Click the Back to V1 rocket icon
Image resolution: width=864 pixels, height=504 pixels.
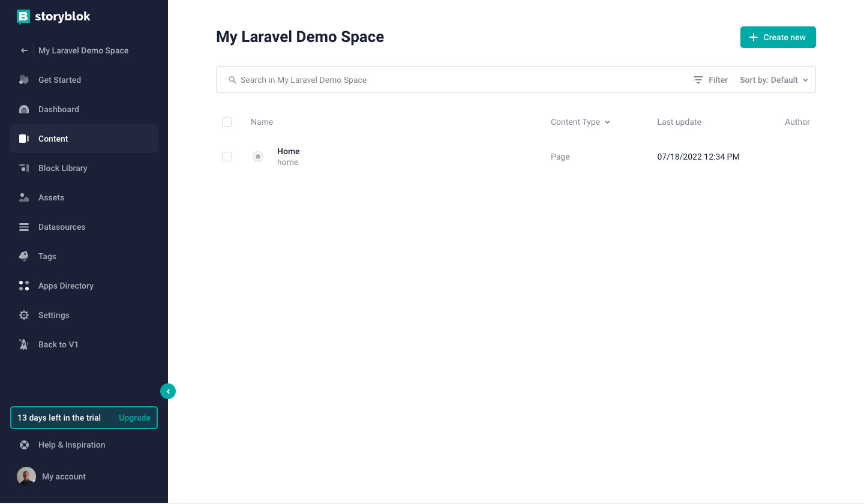pos(24,344)
